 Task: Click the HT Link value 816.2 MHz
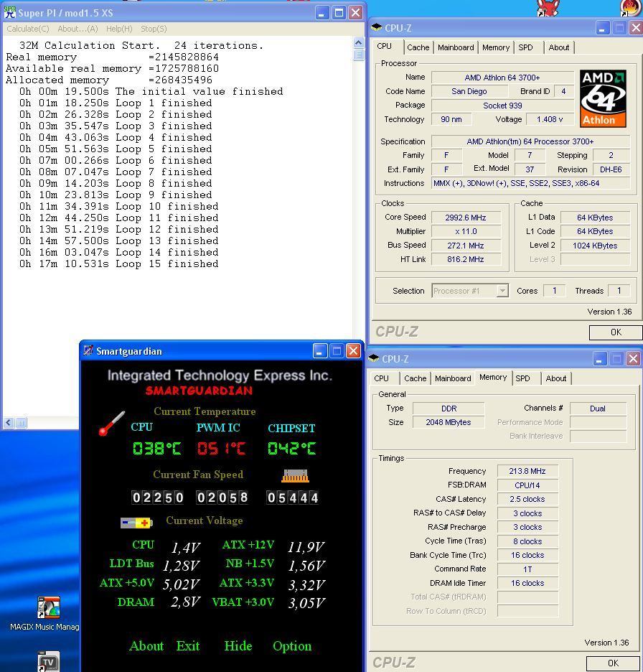466,259
